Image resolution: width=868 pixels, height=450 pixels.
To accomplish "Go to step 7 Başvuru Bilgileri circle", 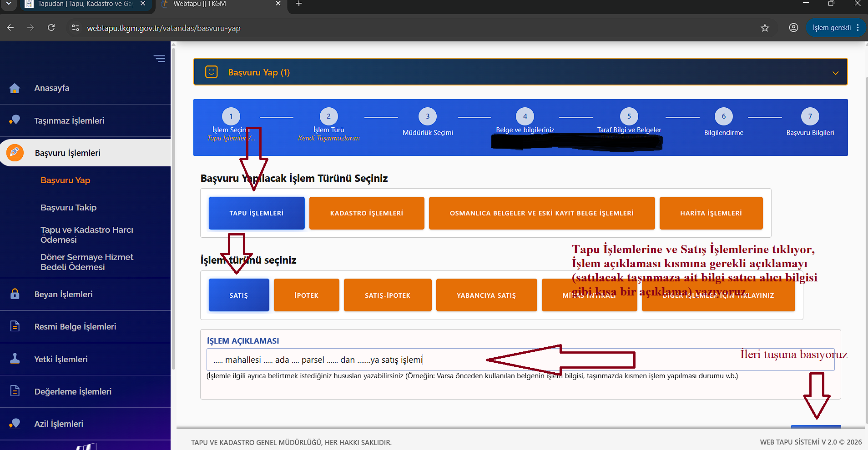I will 810,116.
